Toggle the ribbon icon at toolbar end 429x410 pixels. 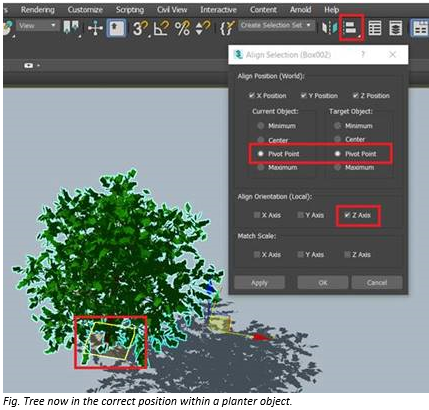point(419,28)
